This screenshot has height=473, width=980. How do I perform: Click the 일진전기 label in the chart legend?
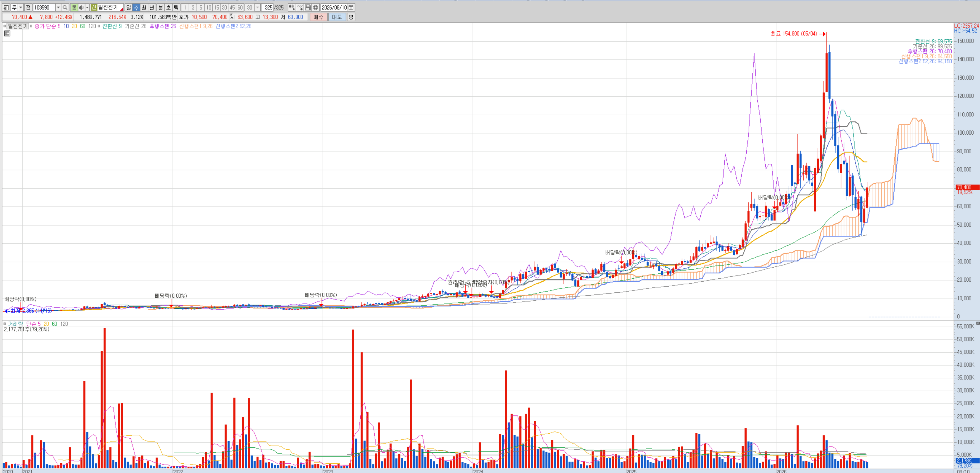(x=18, y=26)
